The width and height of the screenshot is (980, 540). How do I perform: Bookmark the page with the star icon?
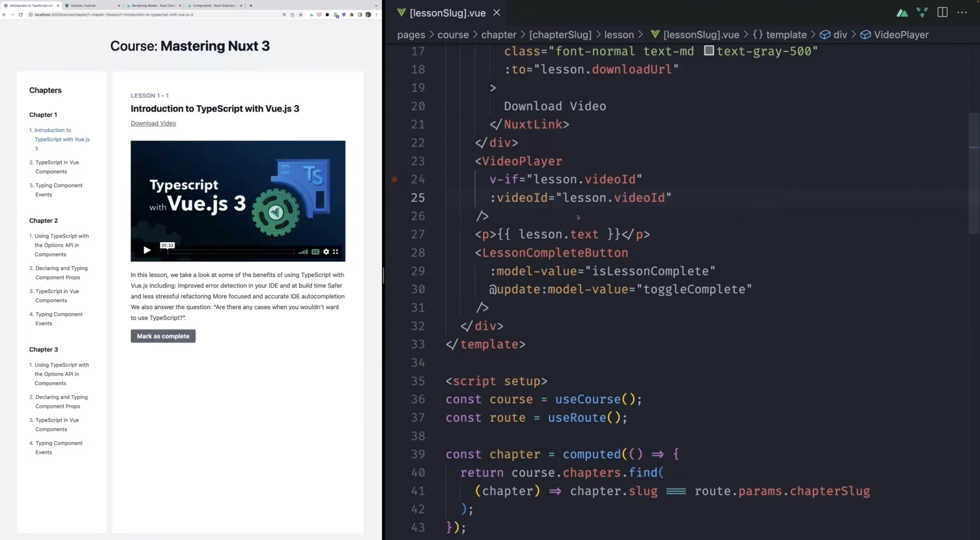coord(301,15)
